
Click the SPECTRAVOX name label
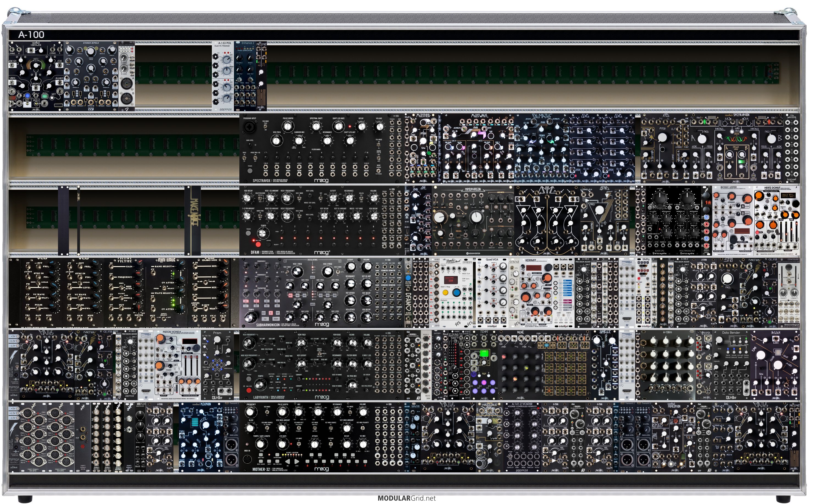click(261, 181)
